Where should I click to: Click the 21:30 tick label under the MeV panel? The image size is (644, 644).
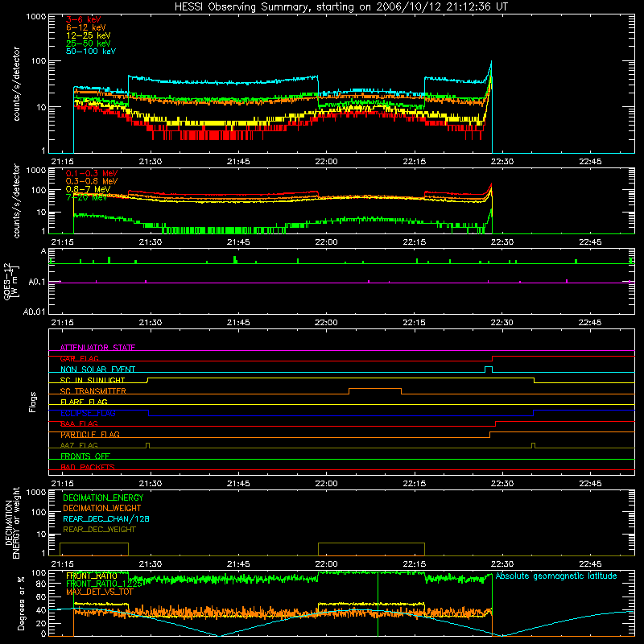click(x=151, y=242)
